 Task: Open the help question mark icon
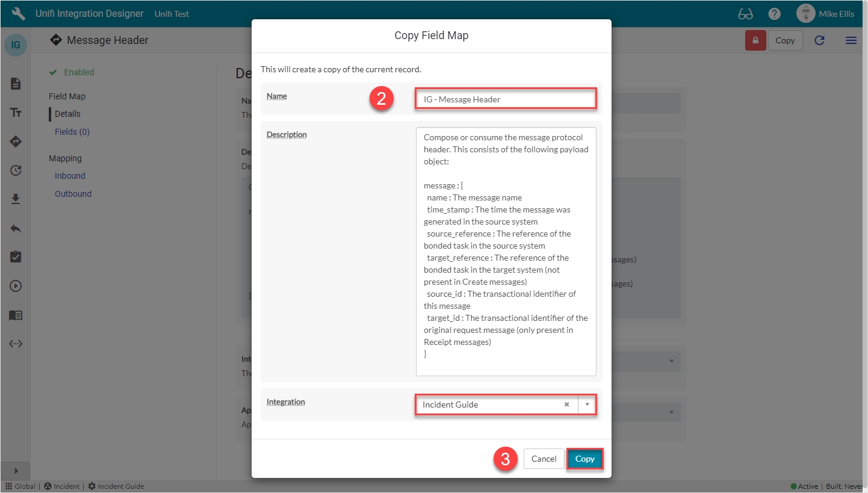pos(774,14)
